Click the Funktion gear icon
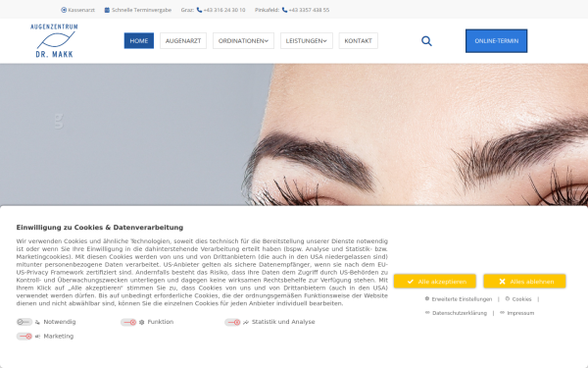Screen dimensions: 588x368 tap(142, 322)
